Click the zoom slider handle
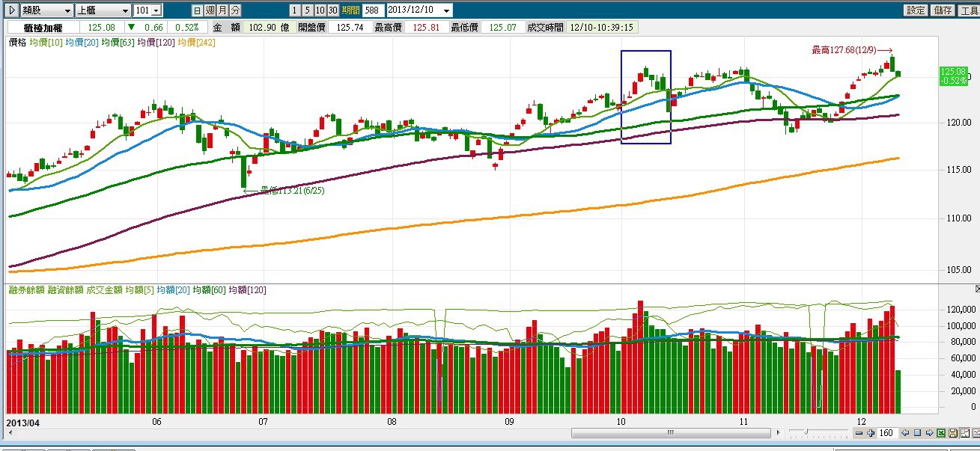Image resolution: width=980 pixels, height=451 pixels. pos(806,433)
